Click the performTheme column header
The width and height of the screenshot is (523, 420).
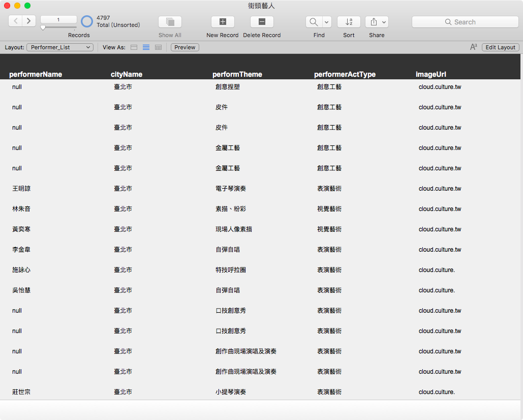click(x=237, y=74)
